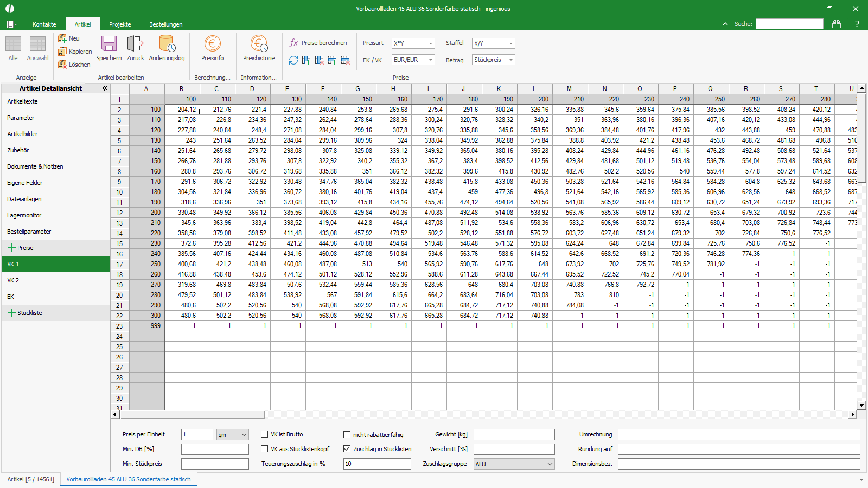The image size is (868, 488).
Task: Uncheck Zuschlag in Stücklisten checkbox
Action: coord(347,449)
